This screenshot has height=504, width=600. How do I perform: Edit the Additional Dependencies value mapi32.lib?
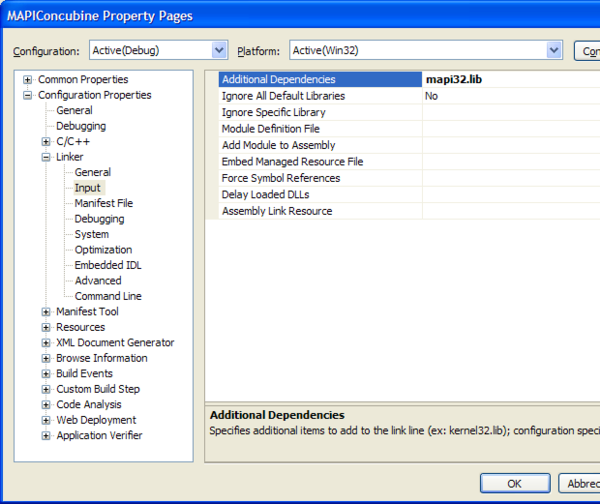[510, 80]
